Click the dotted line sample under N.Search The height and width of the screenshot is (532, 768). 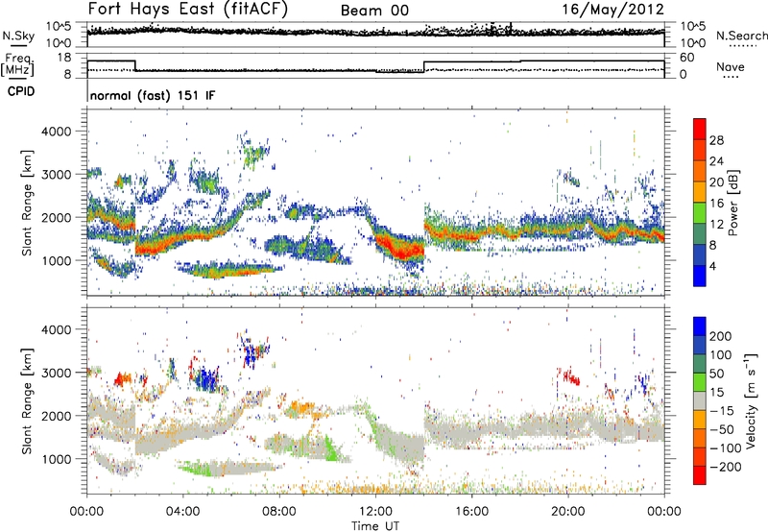coord(742,45)
